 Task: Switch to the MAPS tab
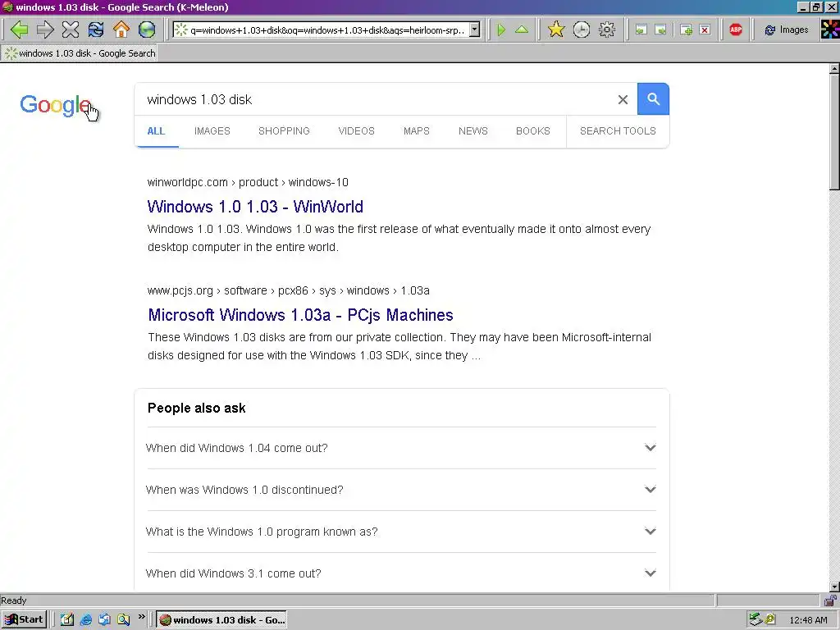tap(416, 131)
